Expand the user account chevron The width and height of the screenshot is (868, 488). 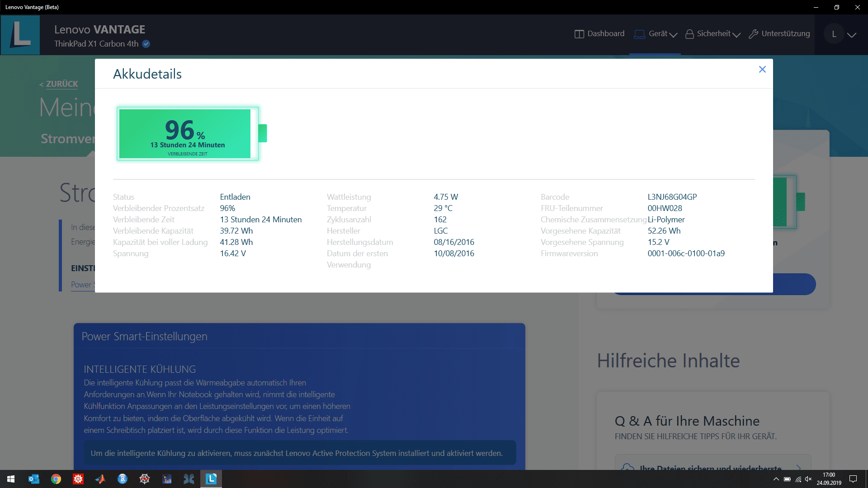pos(852,35)
